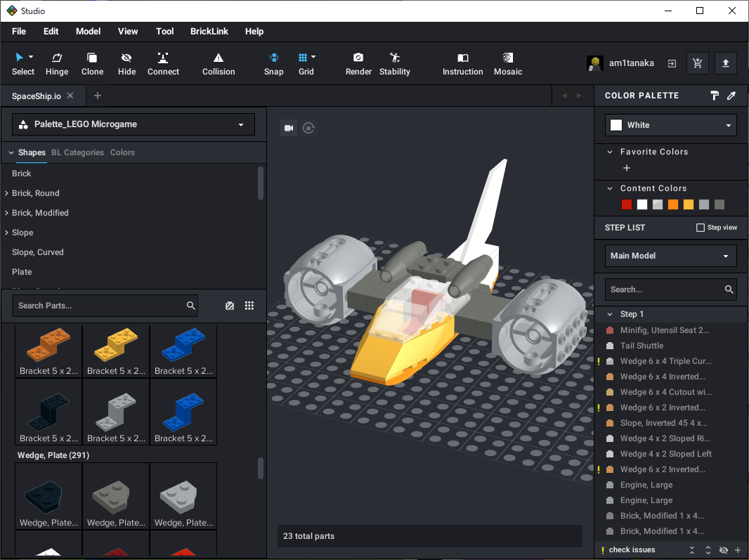Image resolution: width=749 pixels, height=560 pixels.
Task: Expand all steps icon at bottom
Action: (708, 550)
